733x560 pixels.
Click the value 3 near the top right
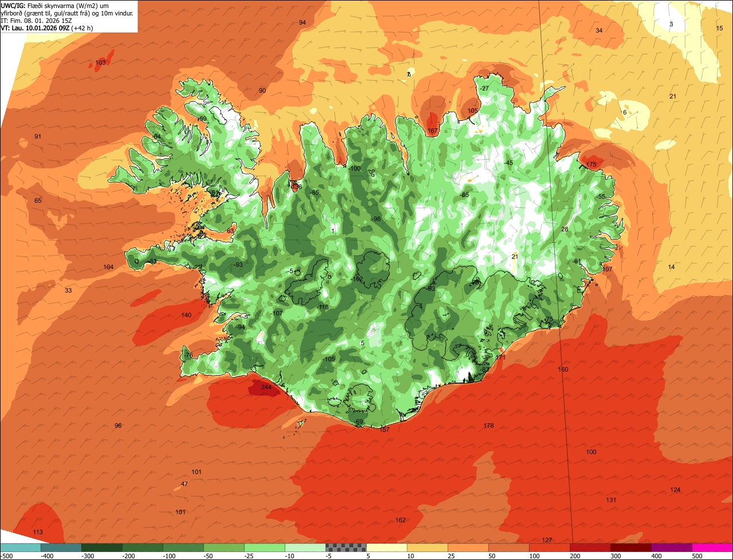(x=672, y=24)
